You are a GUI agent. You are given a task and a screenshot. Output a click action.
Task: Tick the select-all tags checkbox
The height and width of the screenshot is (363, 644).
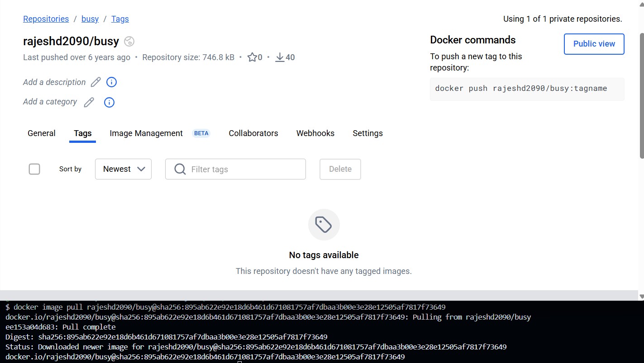click(34, 169)
